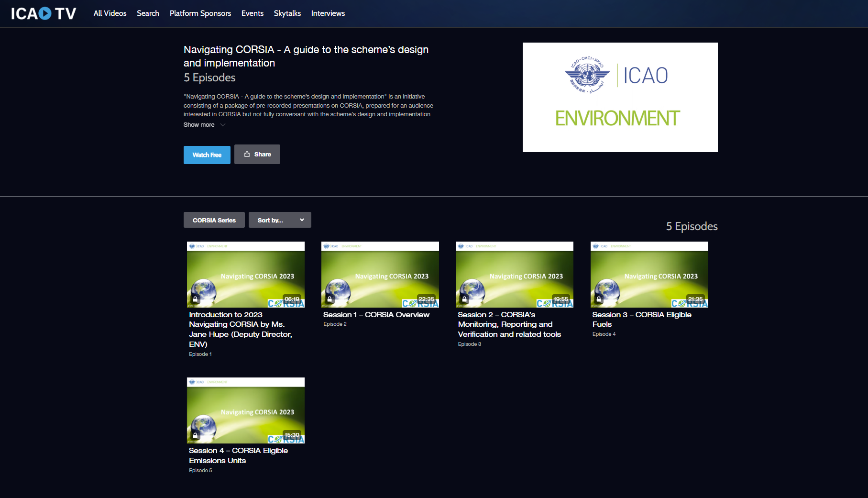The height and width of the screenshot is (498, 868).
Task: Select the CORSIA Series filter button
Action: 214,220
